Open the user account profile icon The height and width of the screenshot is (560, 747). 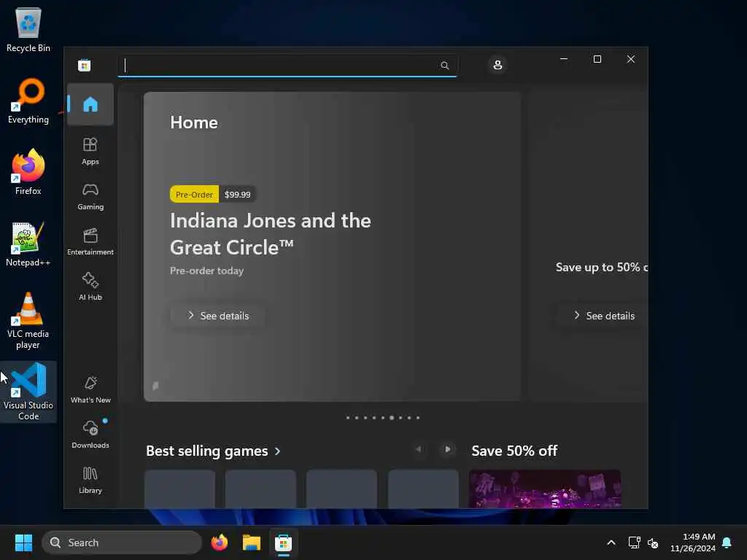click(498, 65)
